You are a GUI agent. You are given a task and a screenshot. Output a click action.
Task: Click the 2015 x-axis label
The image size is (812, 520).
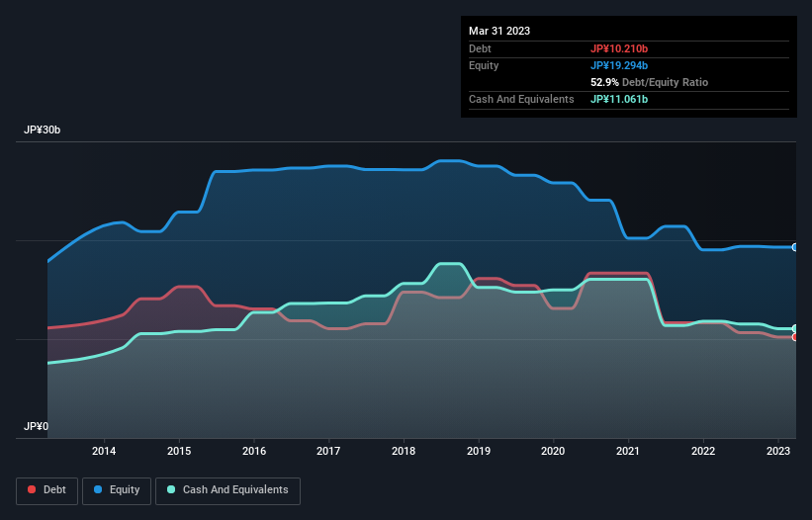[179, 451]
